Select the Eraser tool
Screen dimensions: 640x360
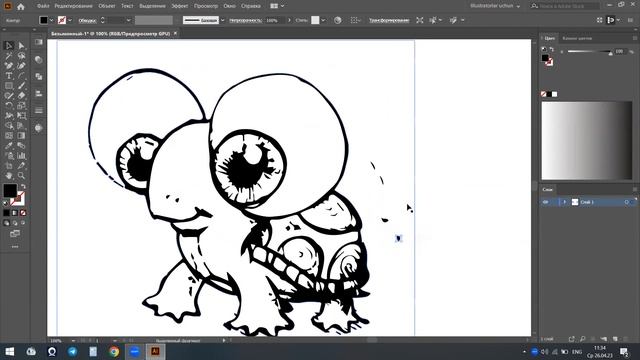point(21,96)
